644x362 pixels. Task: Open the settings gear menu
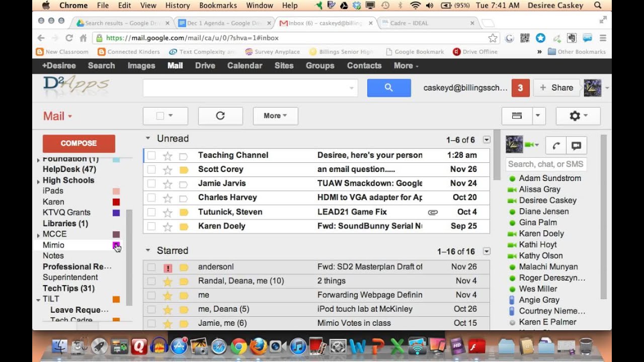[578, 116]
